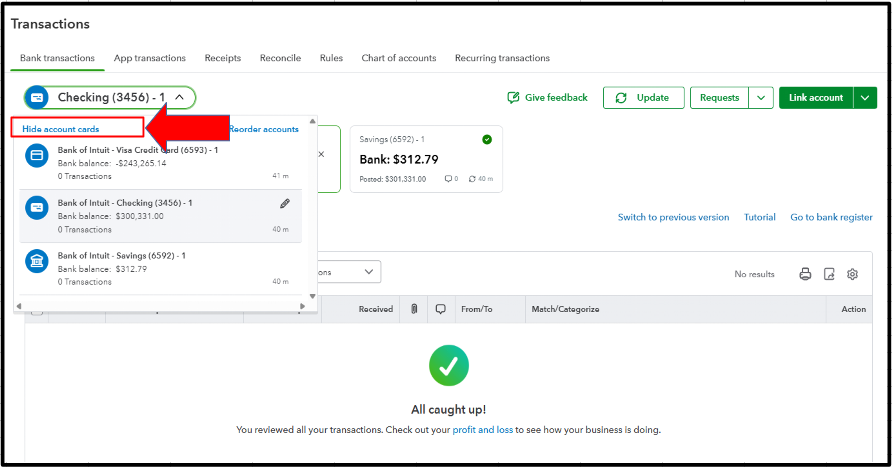892x467 pixels.
Task: Select Bank of Intuit Savings (6592) account
Action: coord(160,269)
